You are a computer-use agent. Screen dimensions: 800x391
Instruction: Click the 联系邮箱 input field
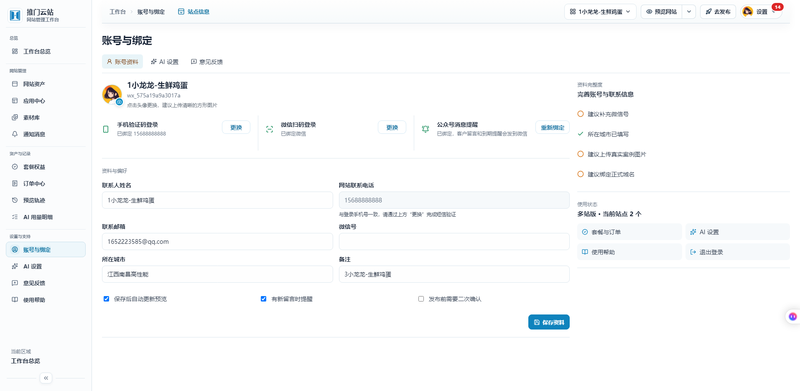[217, 241]
